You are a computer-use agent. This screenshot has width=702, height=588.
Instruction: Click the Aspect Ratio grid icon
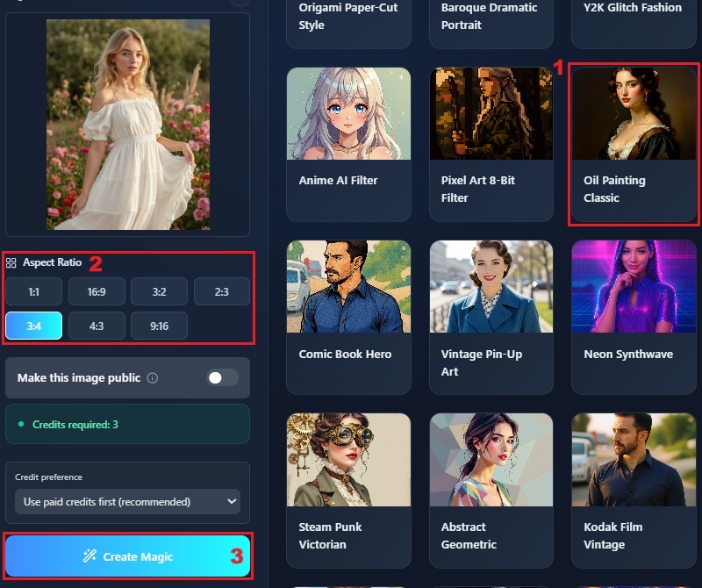11,262
